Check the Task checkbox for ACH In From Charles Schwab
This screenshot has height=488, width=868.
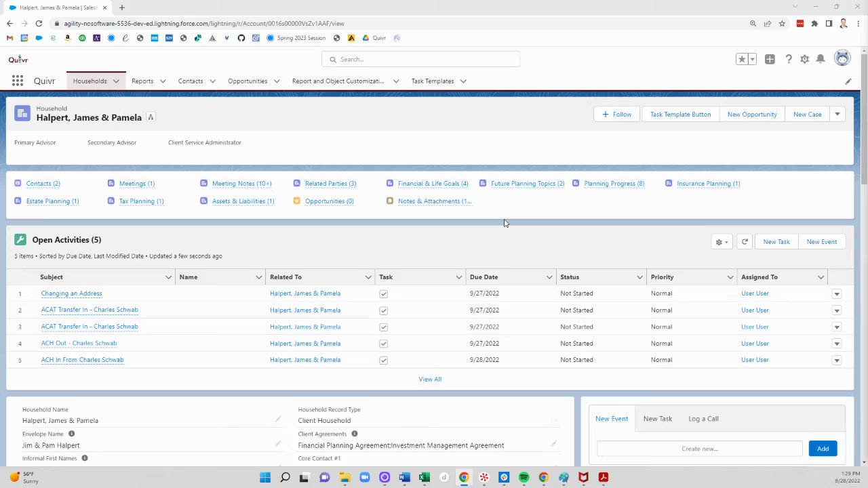coord(383,360)
